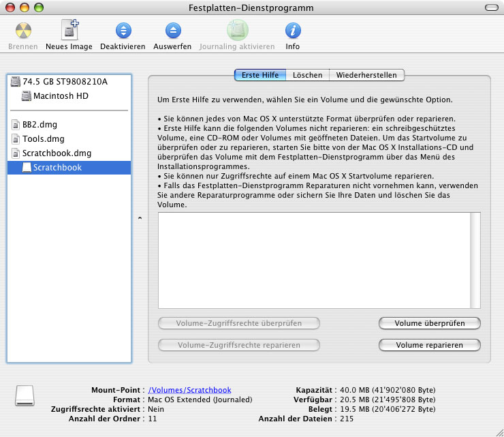Click the large volume icon in the info footer
Viewport: 504px width, 437px height.
[x=25, y=395]
